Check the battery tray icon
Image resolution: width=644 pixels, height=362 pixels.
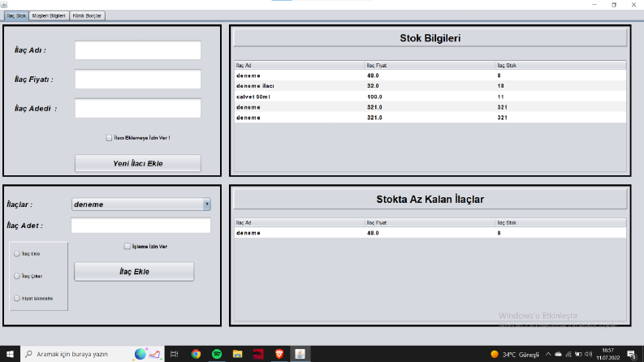[x=578, y=354]
